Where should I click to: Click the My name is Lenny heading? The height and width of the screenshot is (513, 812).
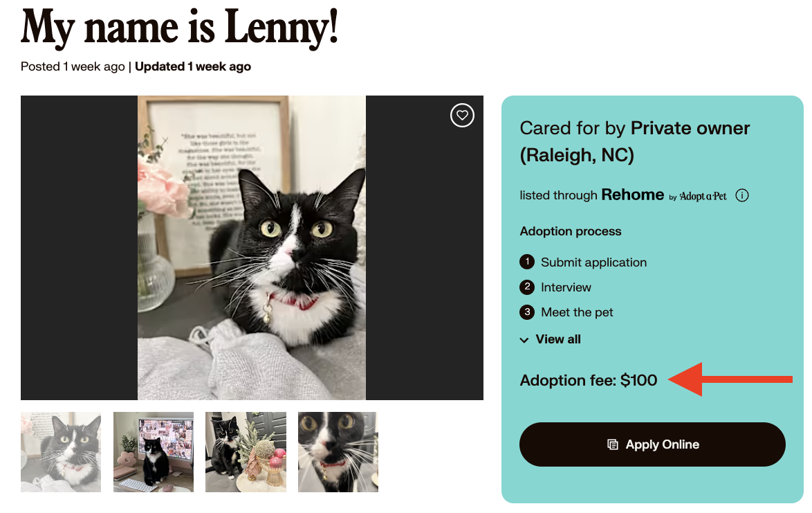pos(179,28)
